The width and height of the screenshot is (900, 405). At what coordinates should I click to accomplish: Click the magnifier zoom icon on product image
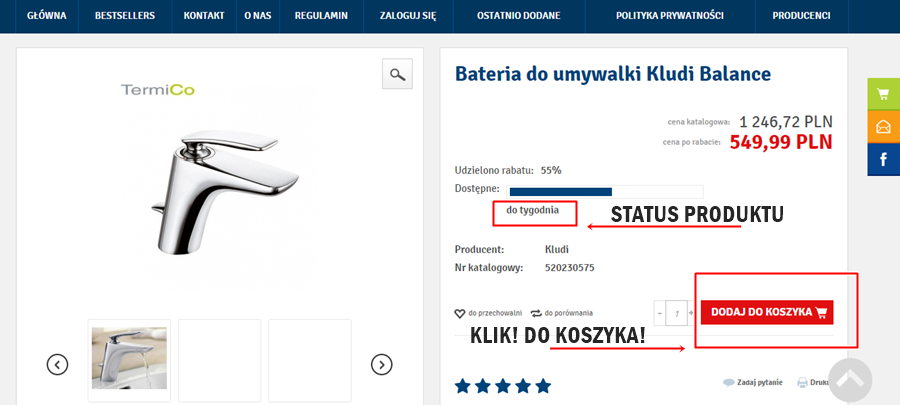point(397,74)
